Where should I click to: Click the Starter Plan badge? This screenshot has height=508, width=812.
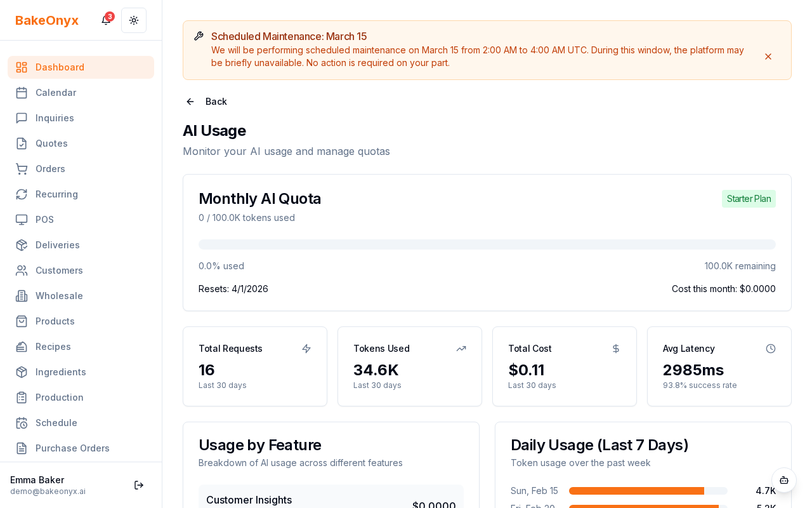pos(749,199)
